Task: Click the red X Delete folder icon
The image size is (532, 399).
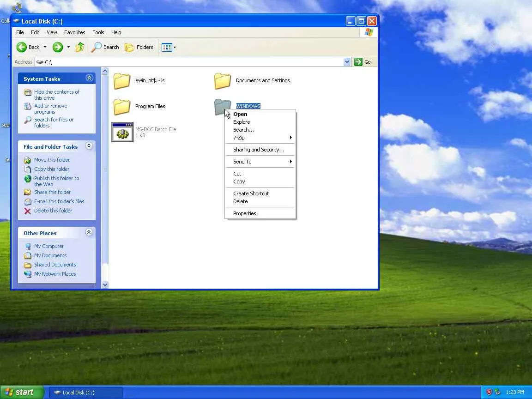Action: [28, 211]
